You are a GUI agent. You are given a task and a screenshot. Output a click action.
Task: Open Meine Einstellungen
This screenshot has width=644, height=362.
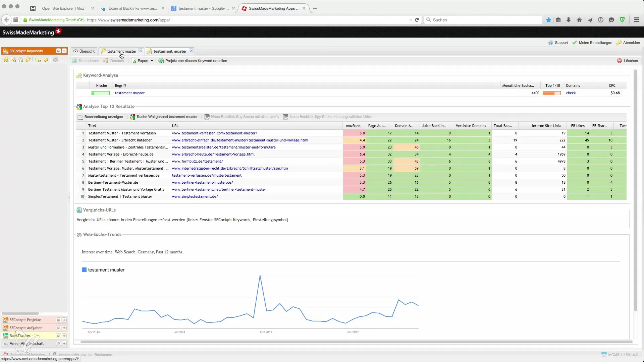(x=592, y=43)
